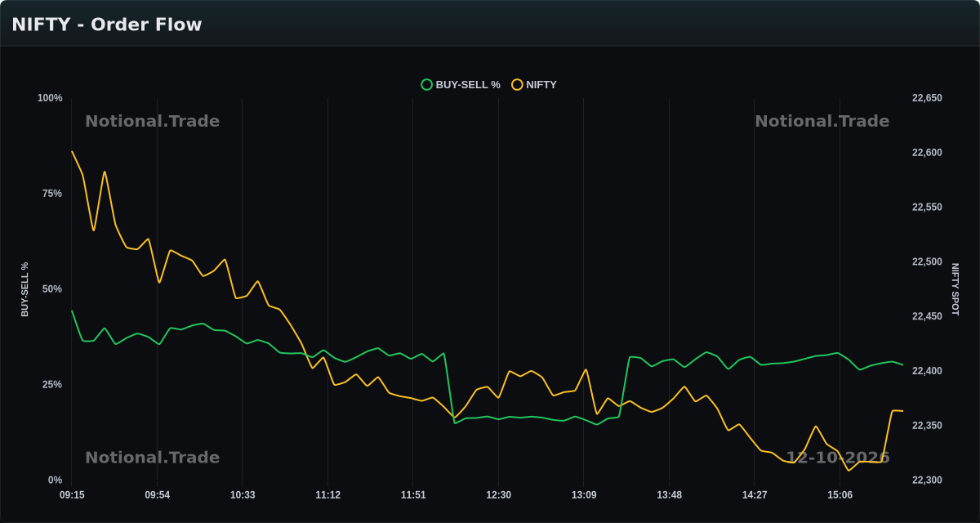Click the NIFTY line's final point at chart end
The image size is (980, 523).
point(902,411)
